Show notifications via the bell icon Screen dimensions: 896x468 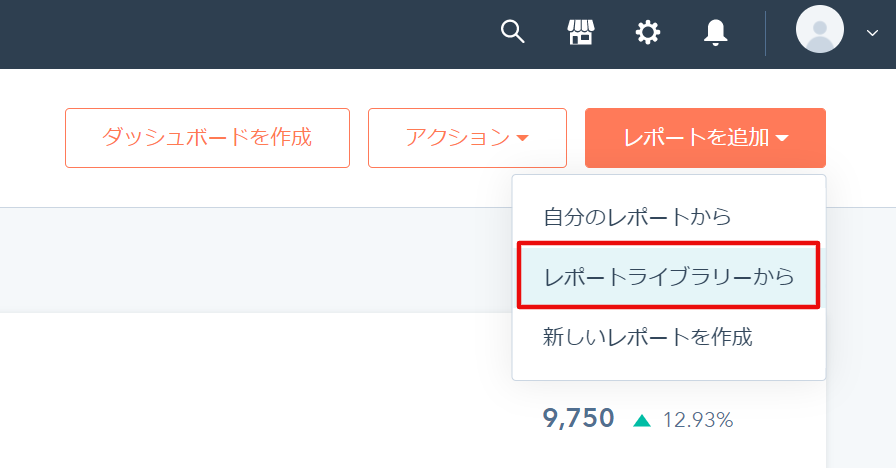[x=715, y=32]
